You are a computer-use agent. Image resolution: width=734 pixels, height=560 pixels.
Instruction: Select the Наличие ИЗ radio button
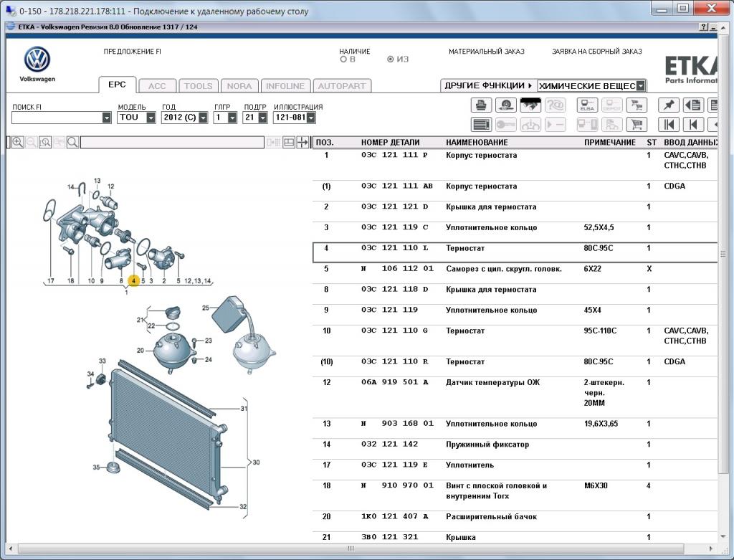tap(391, 60)
